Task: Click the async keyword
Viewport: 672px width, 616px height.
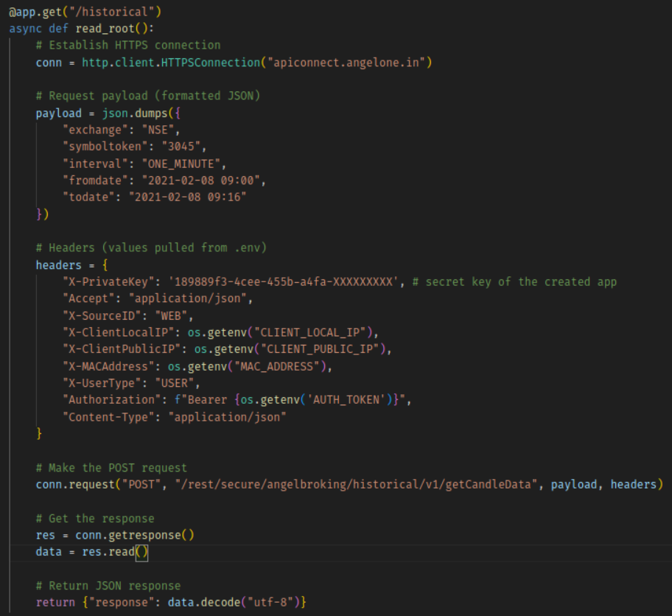Action: 26,29
